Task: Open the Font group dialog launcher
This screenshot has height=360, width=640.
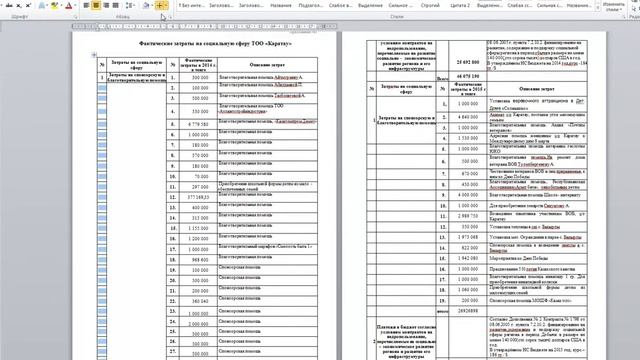Action: click(x=76, y=17)
